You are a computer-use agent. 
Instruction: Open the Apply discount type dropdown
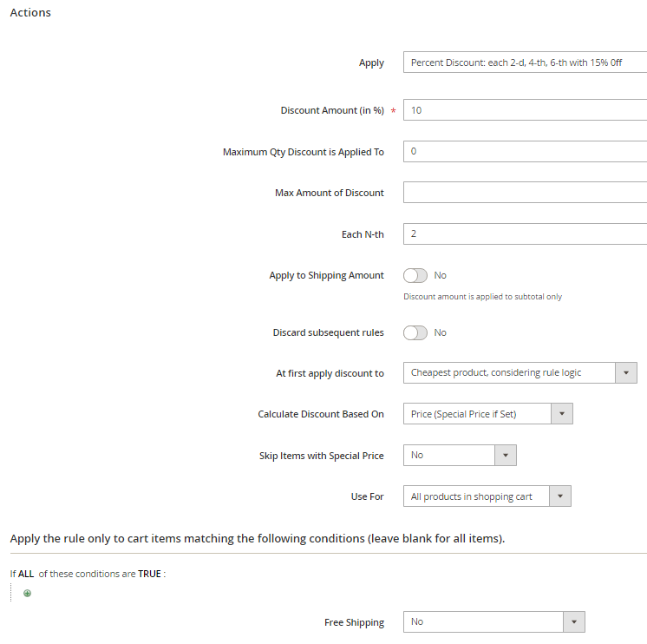pyautogui.click(x=525, y=62)
